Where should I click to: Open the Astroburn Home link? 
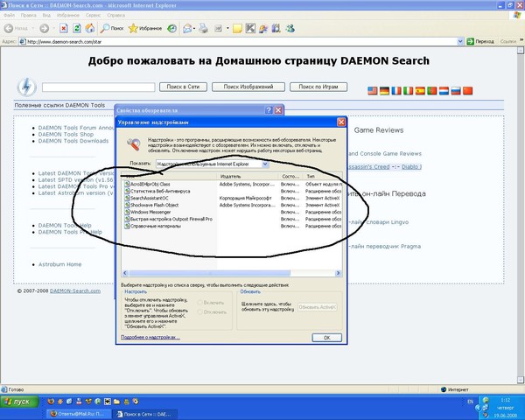pyautogui.click(x=59, y=264)
